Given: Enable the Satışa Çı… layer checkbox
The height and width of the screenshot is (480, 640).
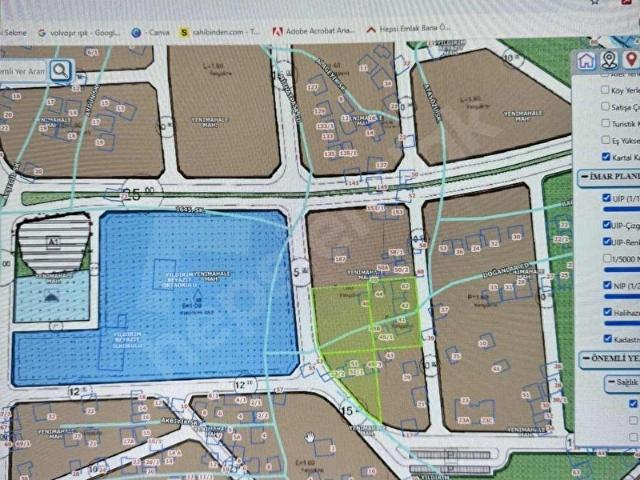Looking at the screenshot, I should [x=605, y=107].
